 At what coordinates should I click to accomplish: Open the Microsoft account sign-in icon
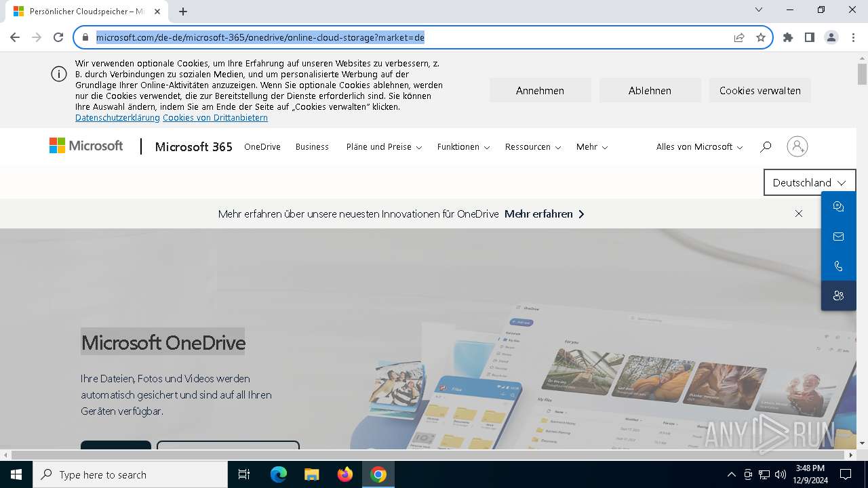(x=797, y=146)
